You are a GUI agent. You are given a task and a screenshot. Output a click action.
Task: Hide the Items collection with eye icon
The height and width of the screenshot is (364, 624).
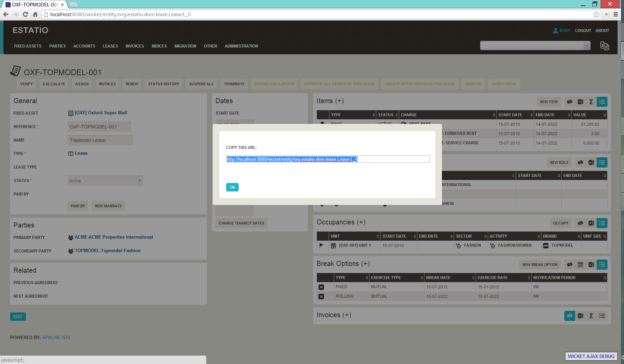tap(570, 102)
